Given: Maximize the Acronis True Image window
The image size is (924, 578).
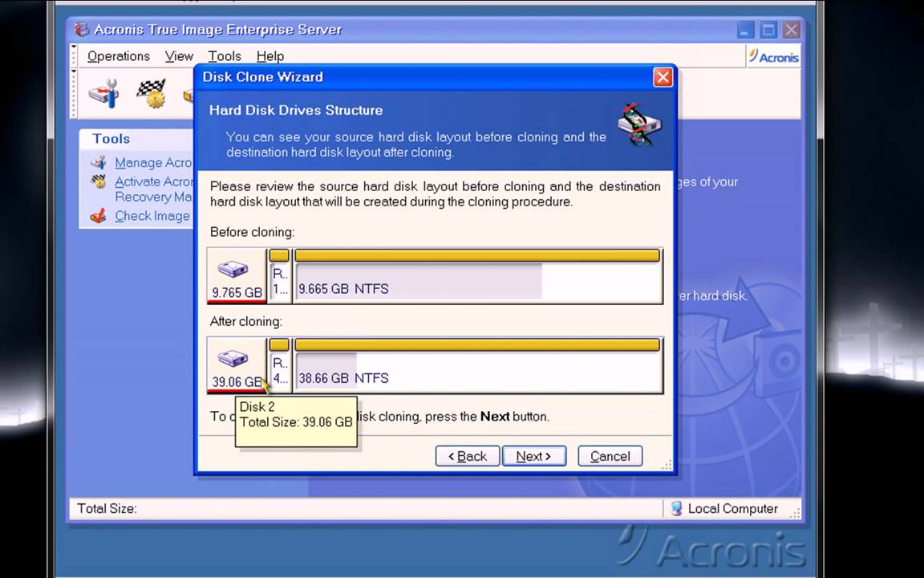Looking at the screenshot, I should [x=768, y=30].
